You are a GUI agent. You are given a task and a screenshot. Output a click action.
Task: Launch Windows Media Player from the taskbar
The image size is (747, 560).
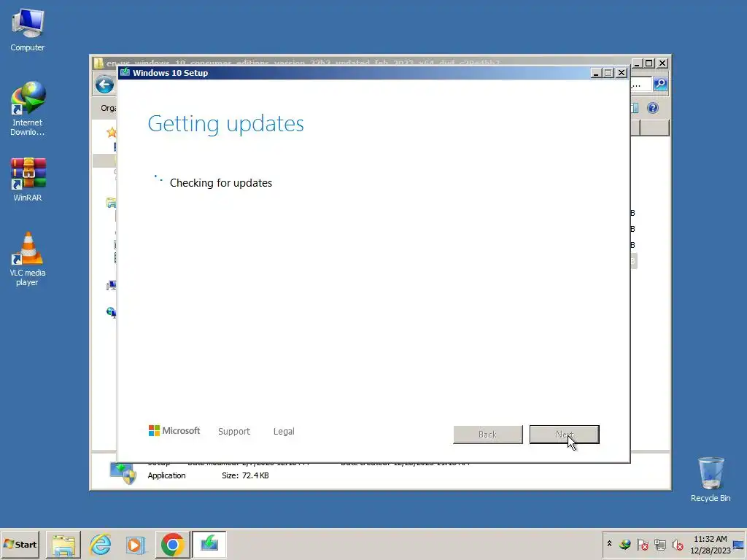click(136, 545)
